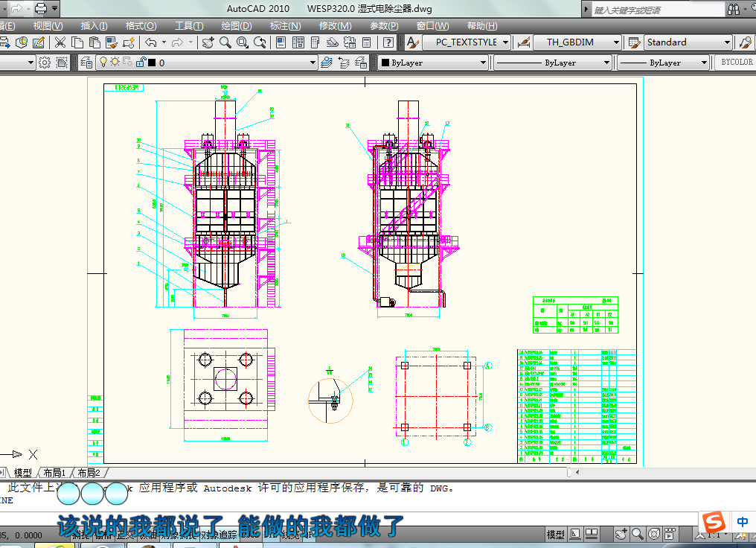Open the Layer Properties Manager icon
The image size is (756, 548).
(86, 63)
